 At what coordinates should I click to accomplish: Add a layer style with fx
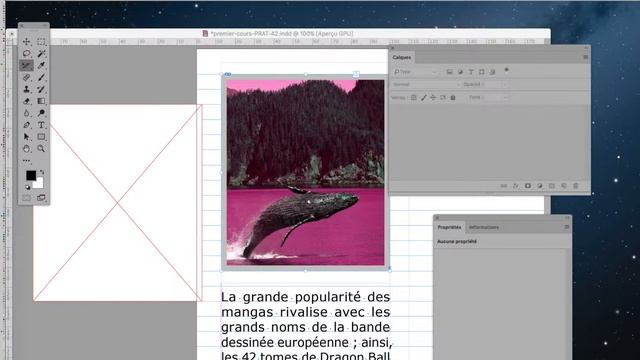pos(516,186)
